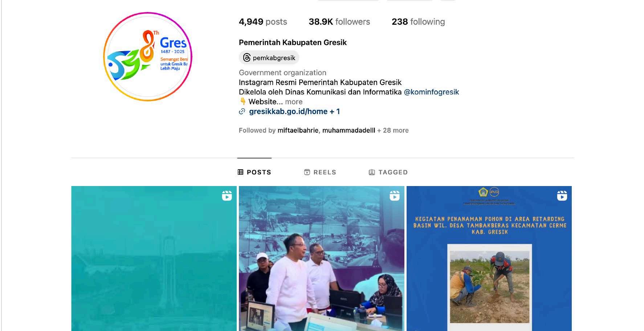
Task: Visit the @kominfogresik mention link
Action: click(431, 92)
